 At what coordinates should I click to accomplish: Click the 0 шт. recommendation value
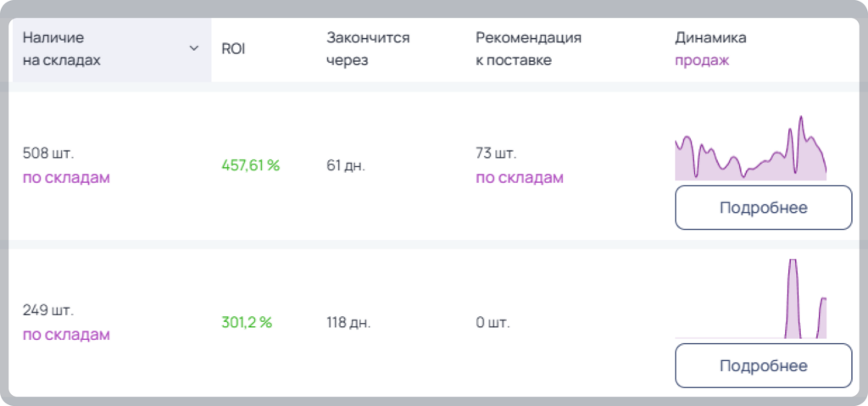click(x=492, y=322)
